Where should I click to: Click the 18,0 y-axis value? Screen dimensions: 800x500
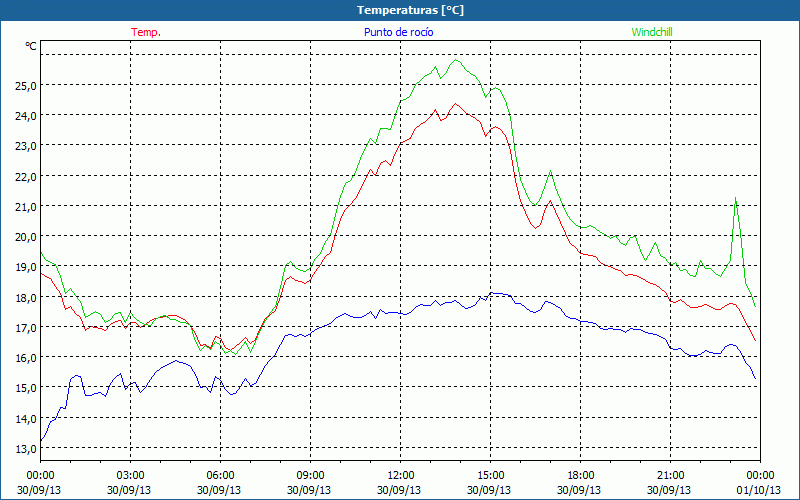click(26, 297)
